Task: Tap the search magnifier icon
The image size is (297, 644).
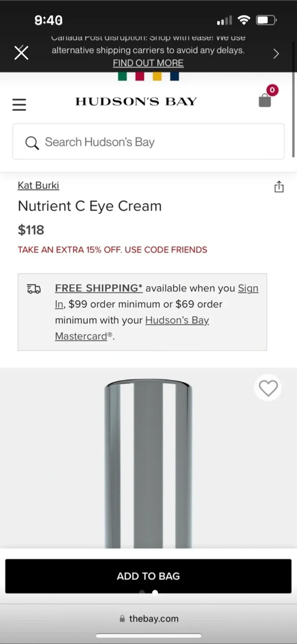Action: tap(31, 142)
